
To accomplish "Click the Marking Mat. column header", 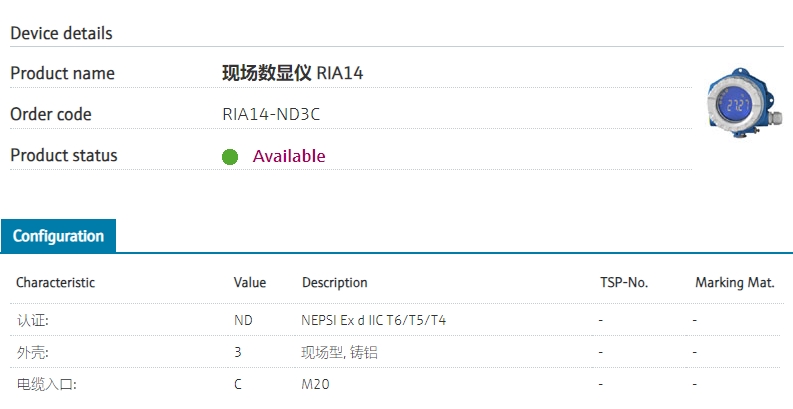I will [735, 283].
